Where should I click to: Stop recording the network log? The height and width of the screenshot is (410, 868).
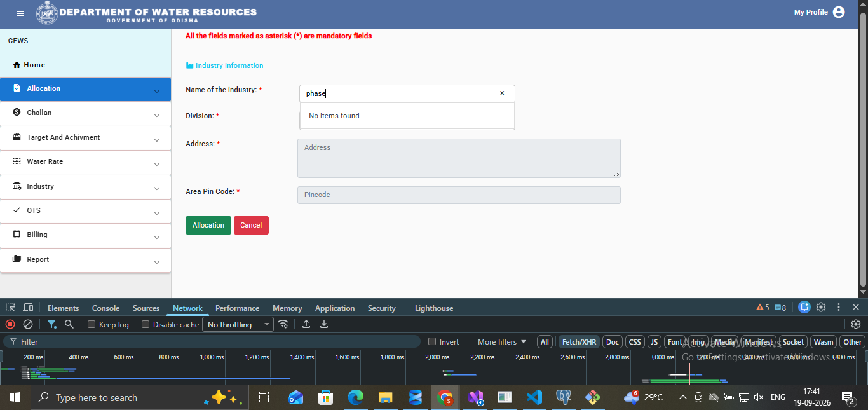pyautogui.click(x=10, y=324)
